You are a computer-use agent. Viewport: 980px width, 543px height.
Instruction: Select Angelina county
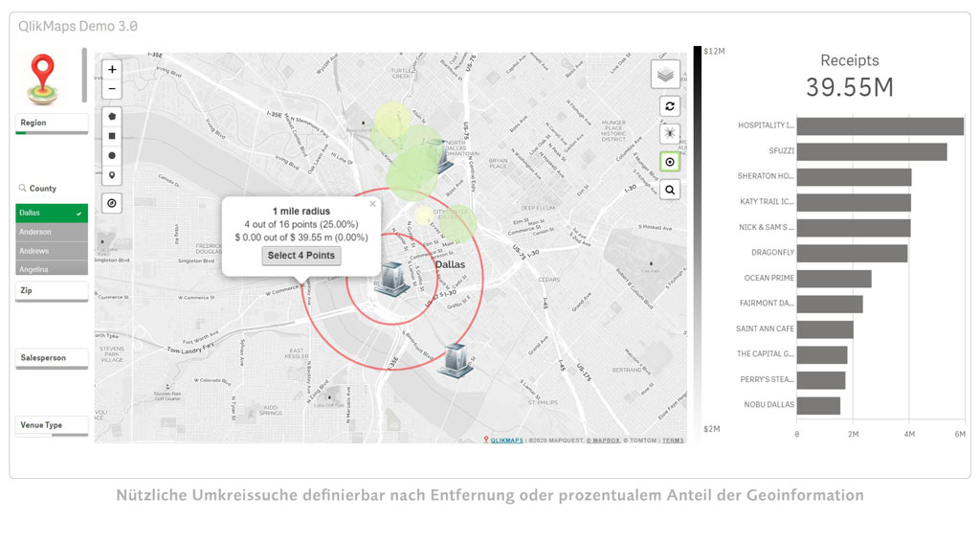pyautogui.click(x=52, y=268)
